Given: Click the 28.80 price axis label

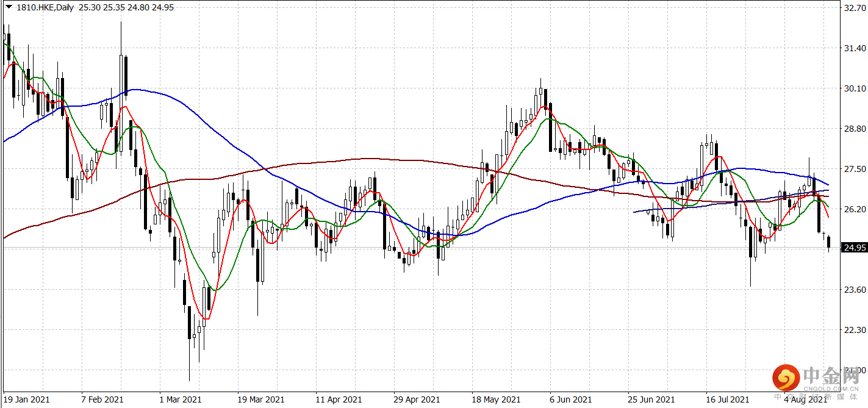Looking at the screenshot, I should 854,129.
